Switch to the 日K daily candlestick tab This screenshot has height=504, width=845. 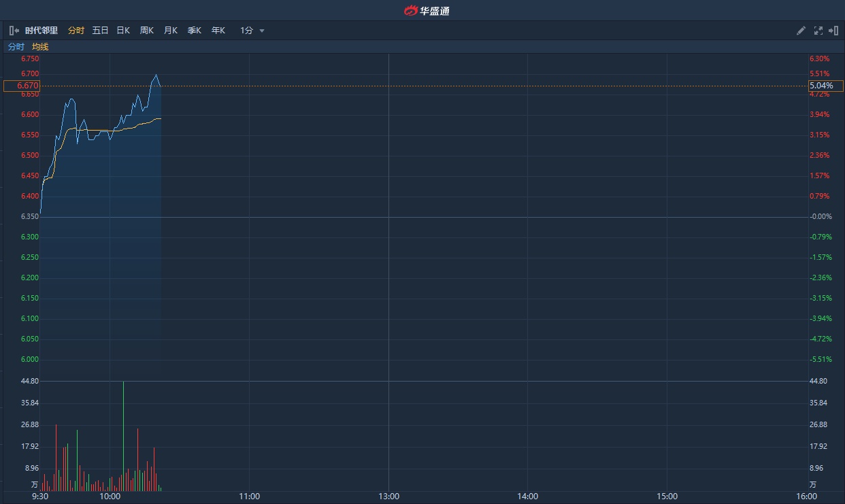click(123, 31)
